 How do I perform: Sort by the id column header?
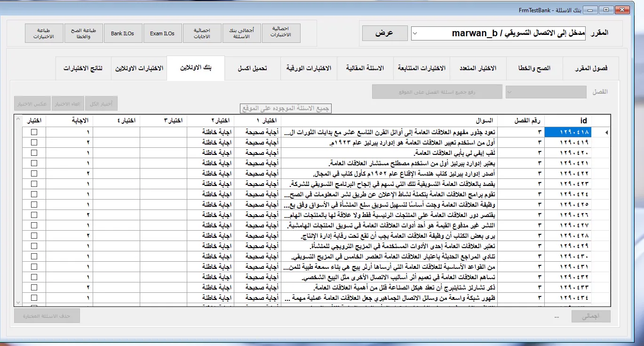(568, 121)
